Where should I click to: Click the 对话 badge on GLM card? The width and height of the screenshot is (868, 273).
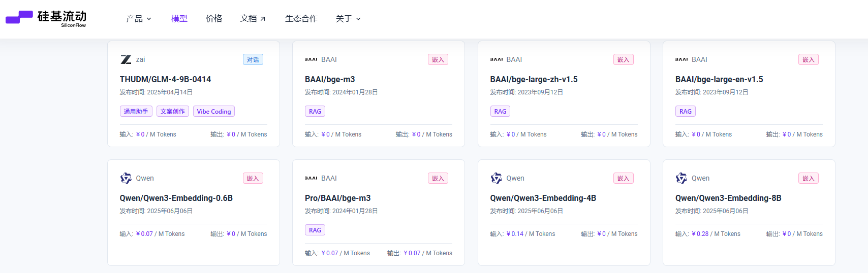pyautogui.click(x=253, y=59)
